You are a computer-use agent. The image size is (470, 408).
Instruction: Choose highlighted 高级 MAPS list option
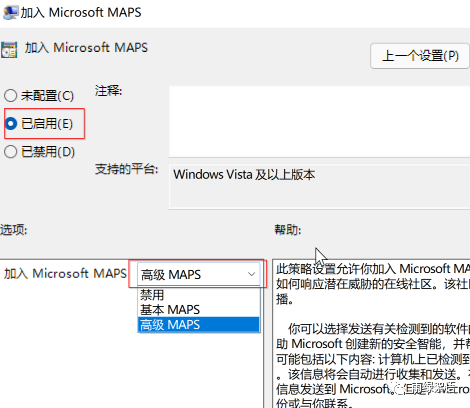click(x=198, y=325)
